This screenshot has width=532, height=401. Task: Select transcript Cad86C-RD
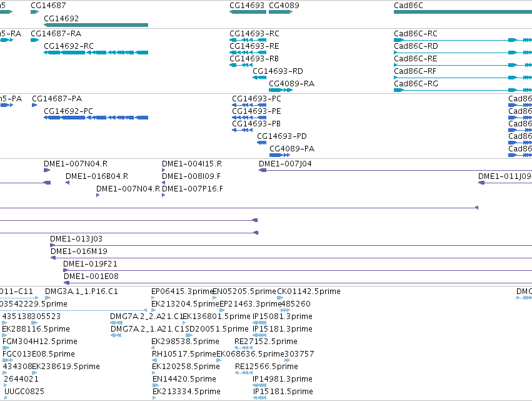(x=416, y=46)
